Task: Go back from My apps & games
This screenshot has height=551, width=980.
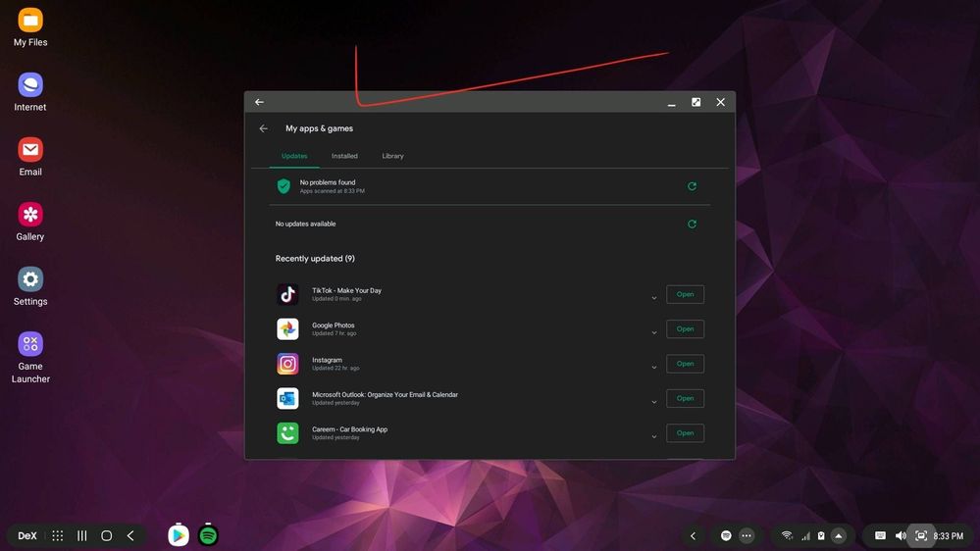Action: (264, 128)
